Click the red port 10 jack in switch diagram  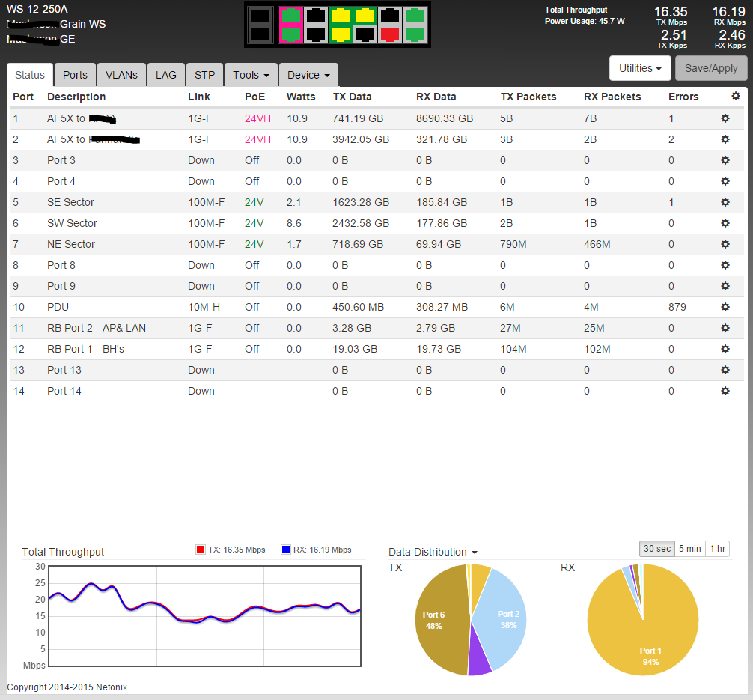pos(389,34)
